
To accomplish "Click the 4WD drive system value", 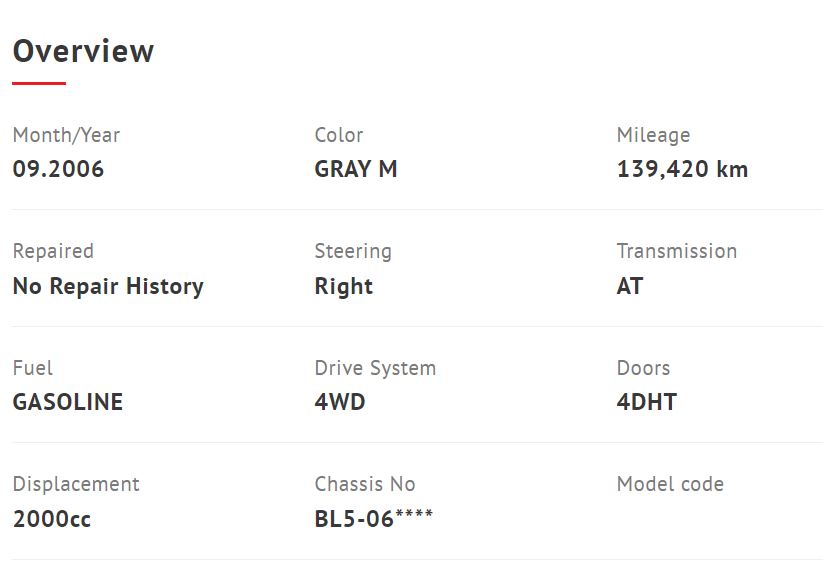I will click(x=340, y=402).
